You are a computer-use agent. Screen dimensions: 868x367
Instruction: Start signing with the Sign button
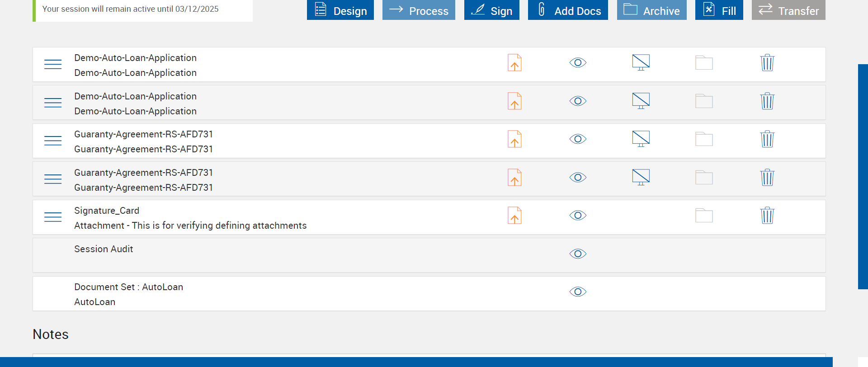491,10
